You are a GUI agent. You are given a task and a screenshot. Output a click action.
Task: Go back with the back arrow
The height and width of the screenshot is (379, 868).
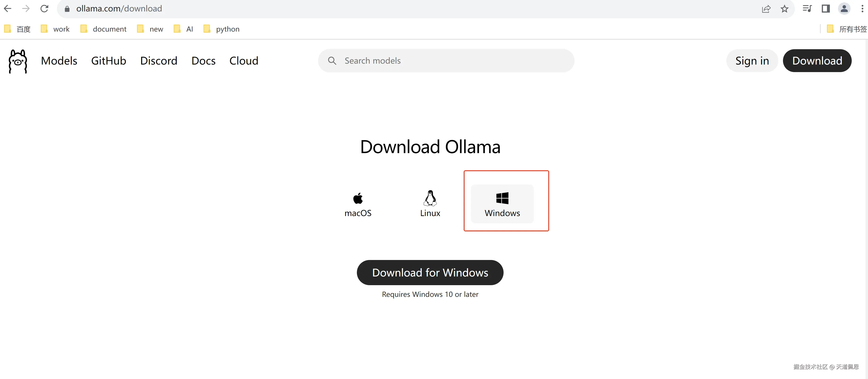click(x=8, y=8)
